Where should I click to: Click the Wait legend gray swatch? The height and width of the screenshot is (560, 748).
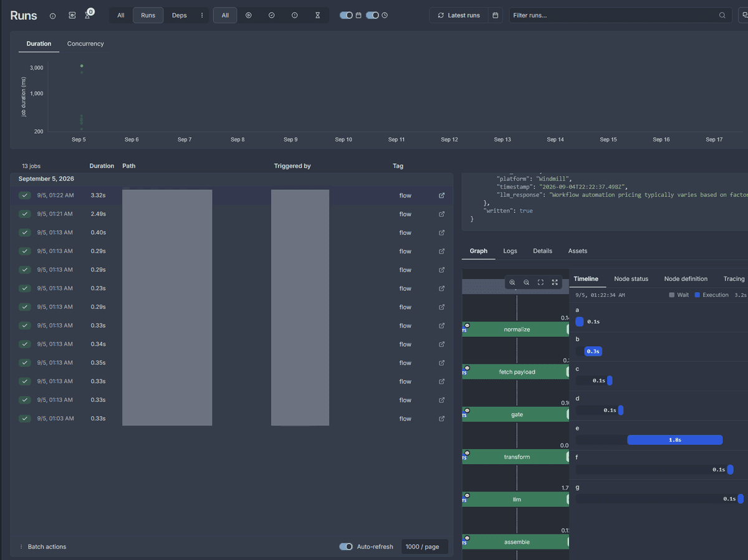pos(672,295)
